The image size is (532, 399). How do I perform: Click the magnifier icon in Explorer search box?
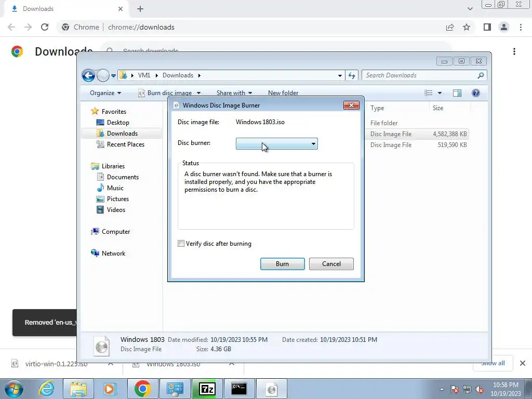481,75
